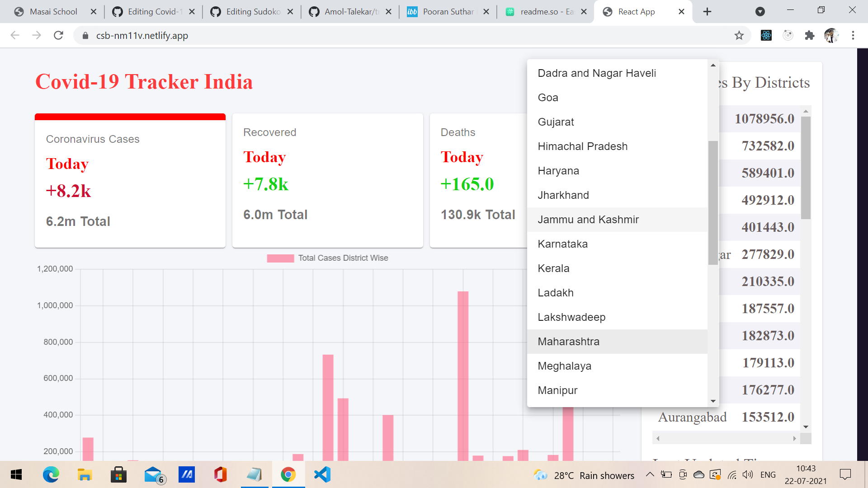Click the Deaths stats card

[478, 181]
